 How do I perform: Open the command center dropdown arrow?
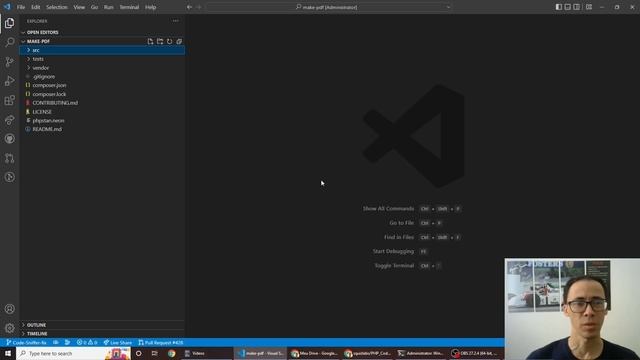pyautogui.click(x=448, y=7)
